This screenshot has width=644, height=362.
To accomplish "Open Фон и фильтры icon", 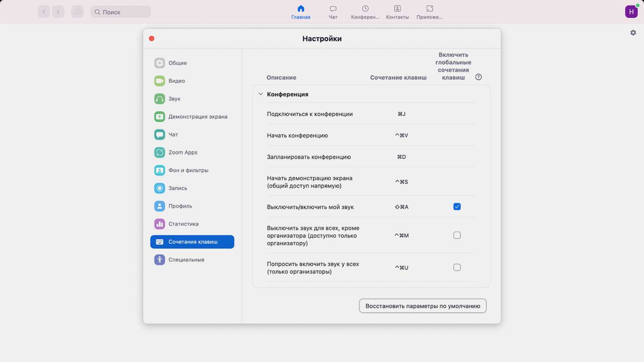I will [x=159, y=171].
